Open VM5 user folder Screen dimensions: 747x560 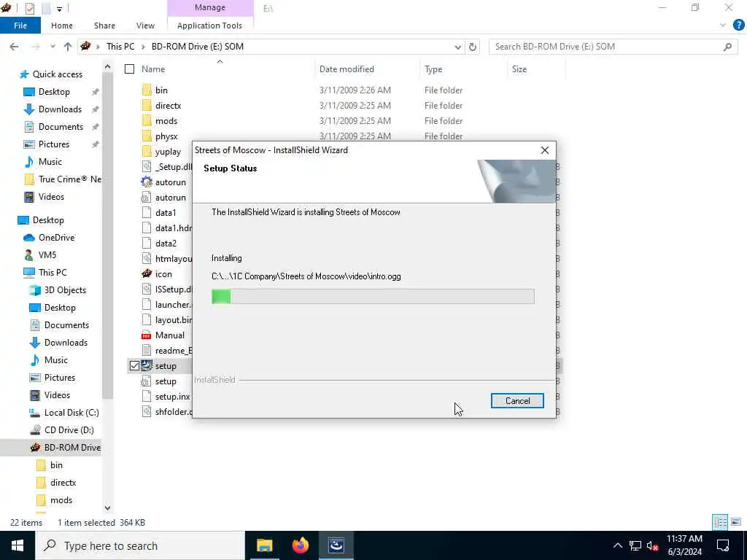pos(47,255)
